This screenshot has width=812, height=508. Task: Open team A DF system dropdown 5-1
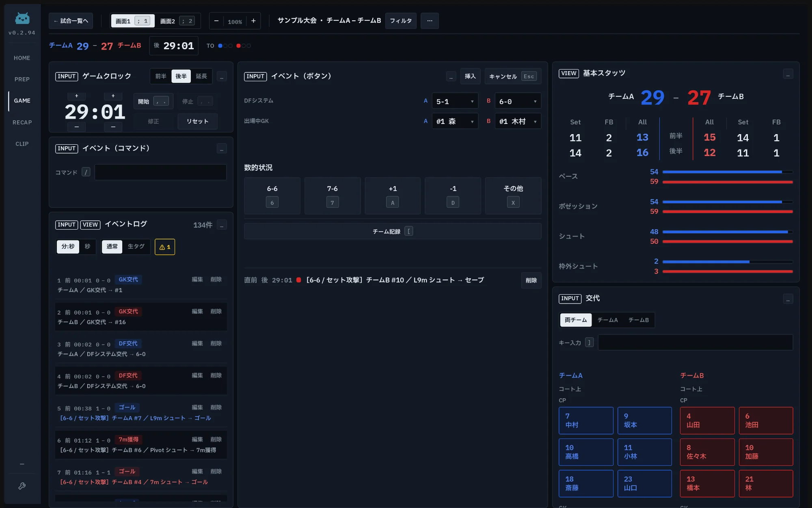pos(455,101)
